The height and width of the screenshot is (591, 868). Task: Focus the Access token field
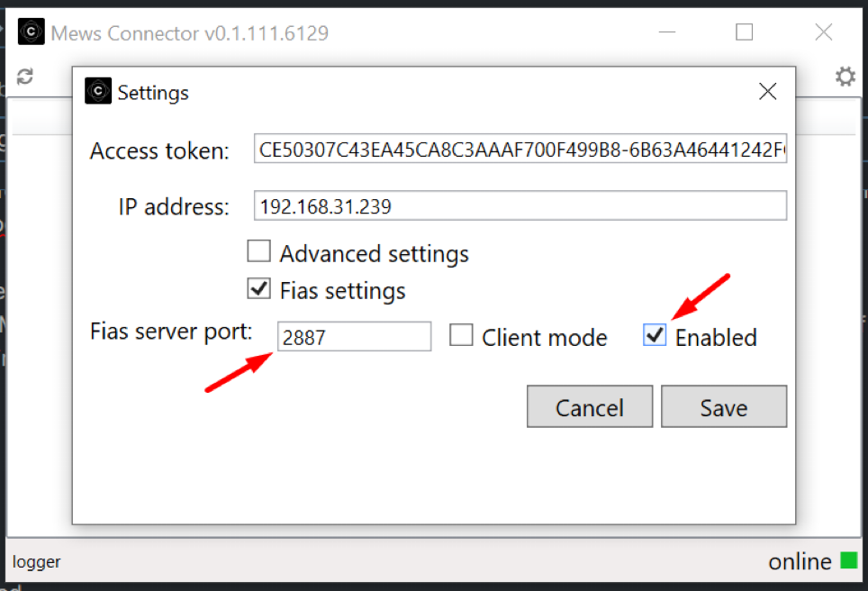tap(520, 150)
